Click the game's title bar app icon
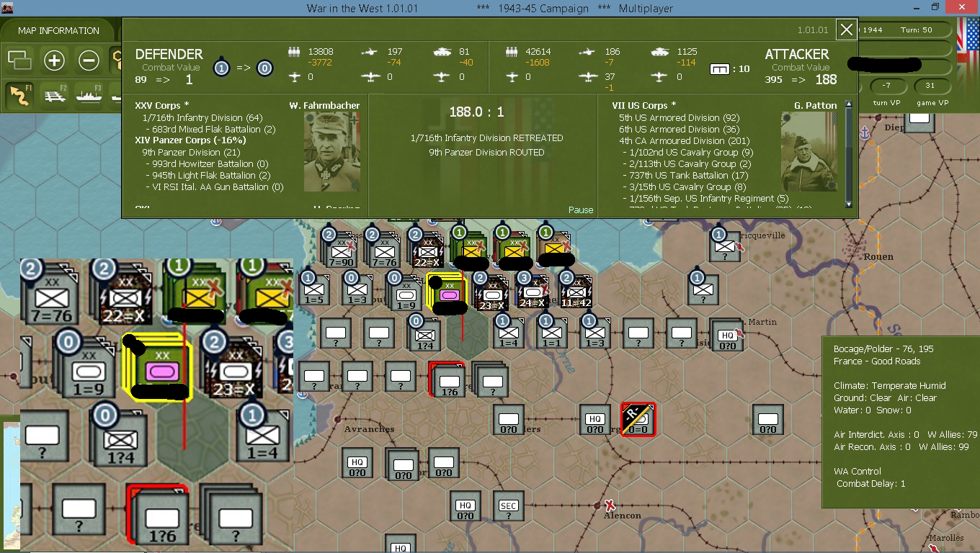 coord(7,7)
